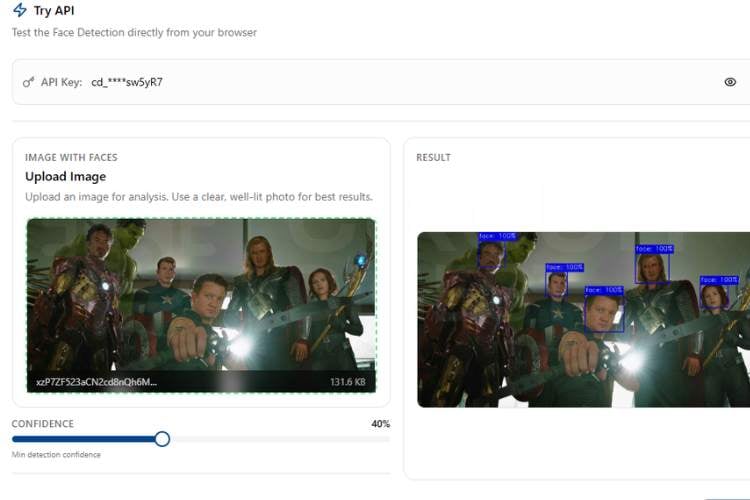
Task: Click the 40% confidence value
Action: click(381, 424)
